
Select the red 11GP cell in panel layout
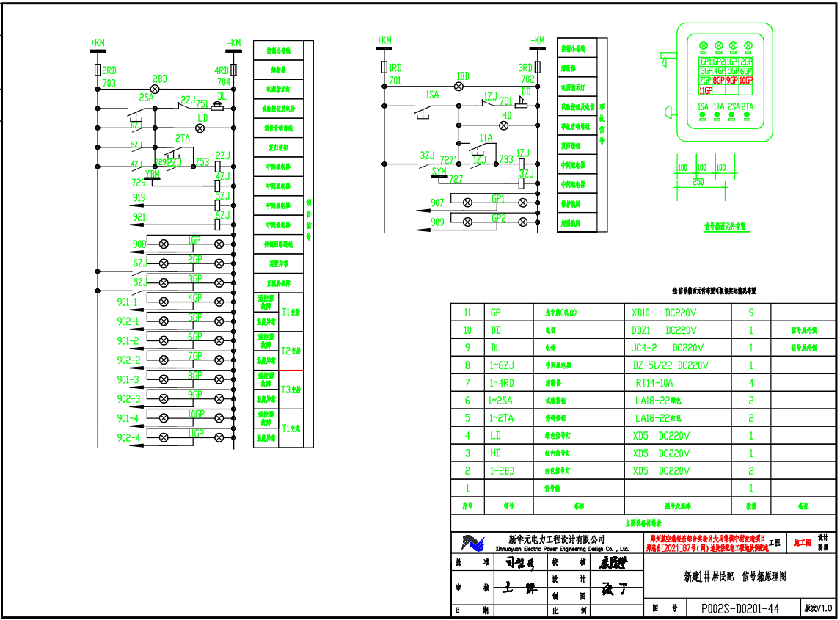[x=706, y=90]
